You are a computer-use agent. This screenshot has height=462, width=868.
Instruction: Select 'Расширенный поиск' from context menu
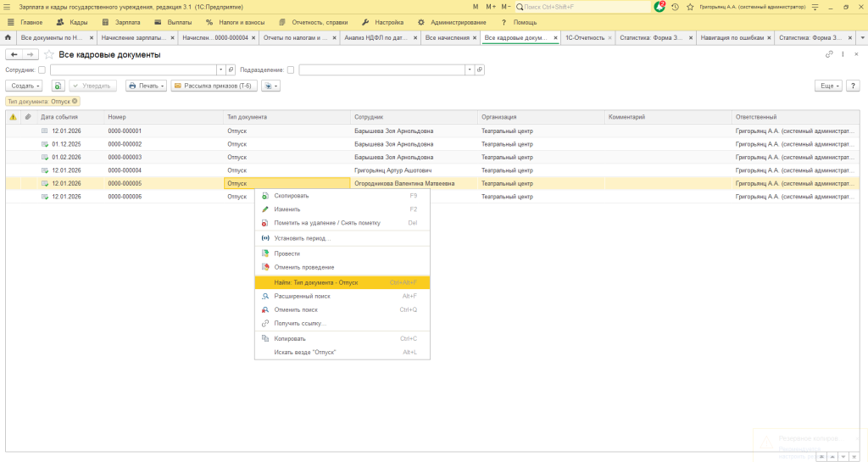point(302,296)
